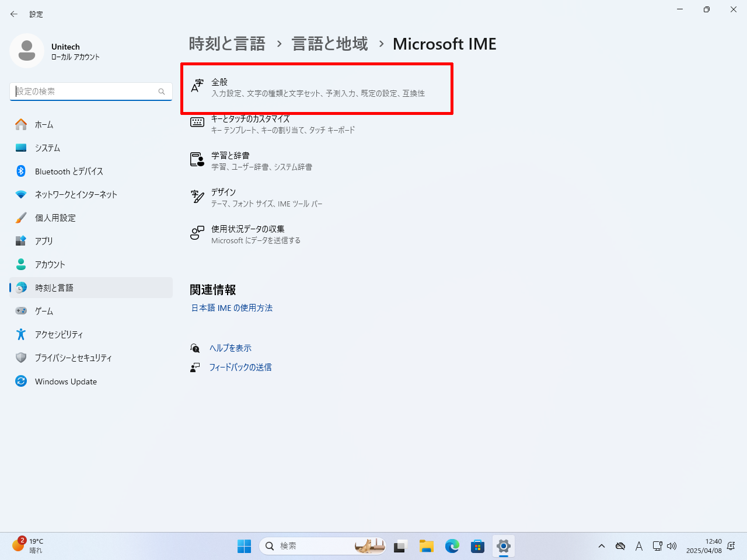Screen dimensions: 747x560
Task: Open the 全般 settings entry
Action: pos(317,88)
